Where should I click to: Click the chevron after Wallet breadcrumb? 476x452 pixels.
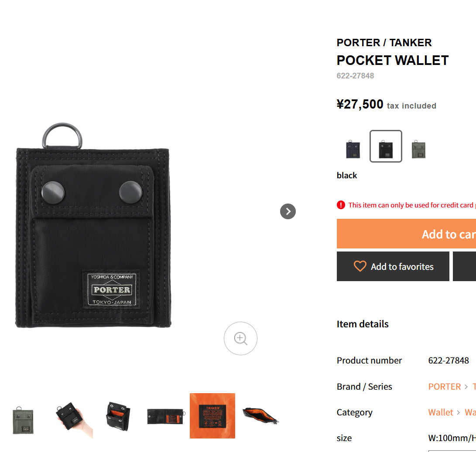click(459, 413)
